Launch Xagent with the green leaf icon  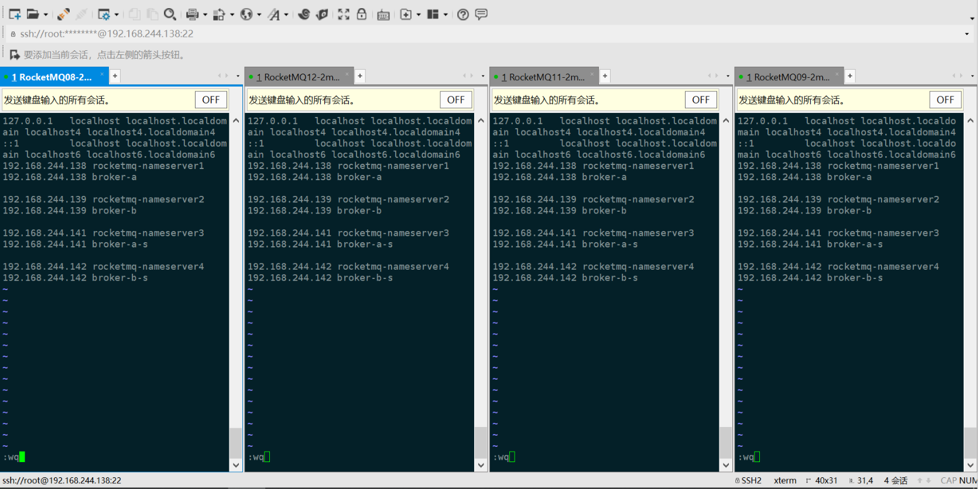(x=322, y=14)
